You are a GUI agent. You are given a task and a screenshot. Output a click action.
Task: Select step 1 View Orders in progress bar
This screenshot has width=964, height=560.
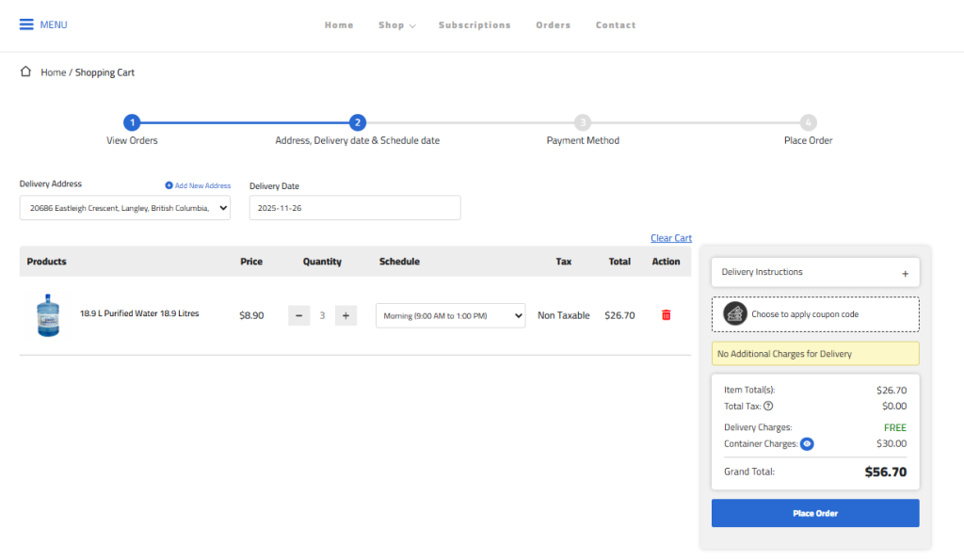pyautogui.click(x=132, y=122)
